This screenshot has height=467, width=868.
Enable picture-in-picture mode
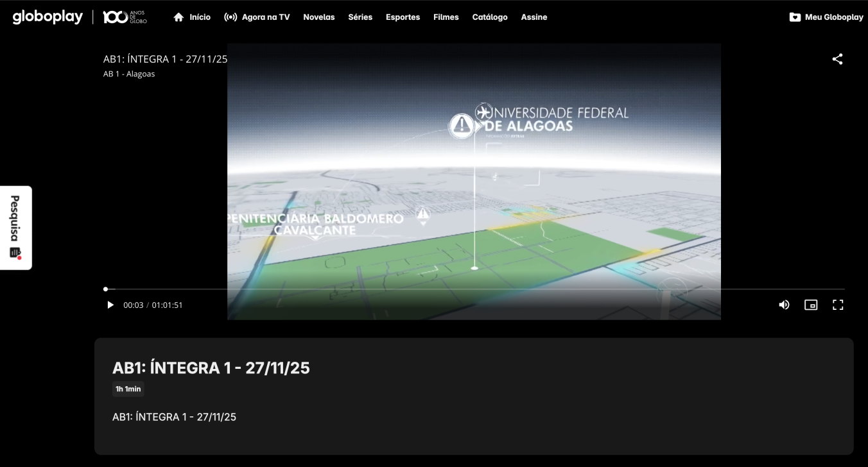pyautogui.click(x=811, y=305)
